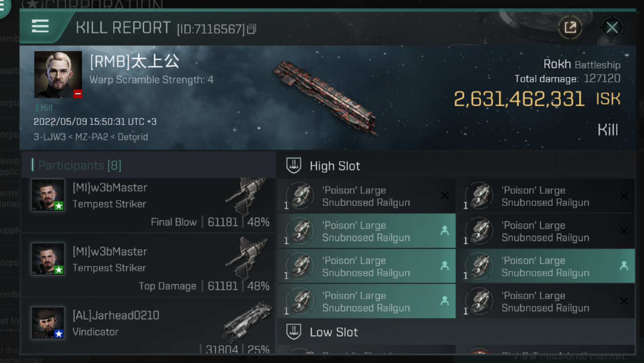Click person icon on right-column highlighted railgun
This screenshot has width=644, height=363.
(624, 266)
